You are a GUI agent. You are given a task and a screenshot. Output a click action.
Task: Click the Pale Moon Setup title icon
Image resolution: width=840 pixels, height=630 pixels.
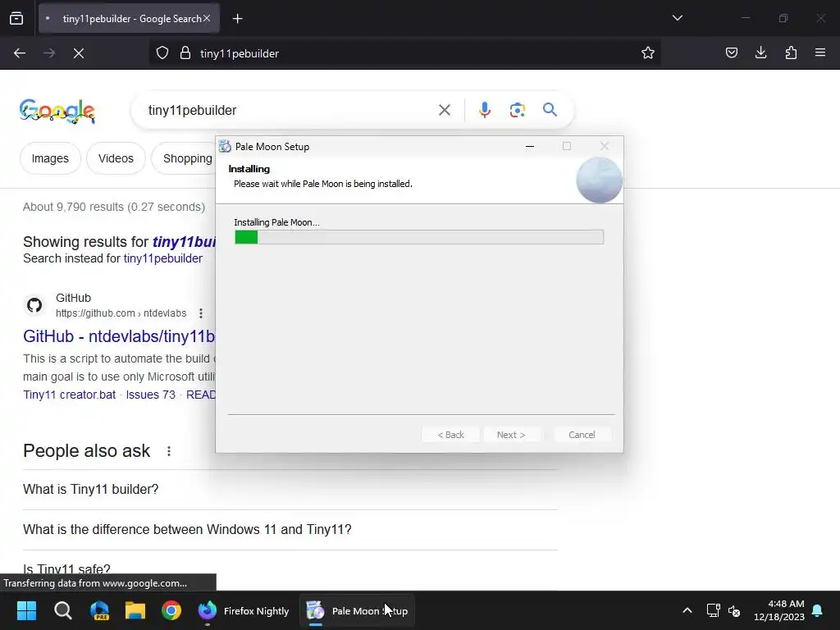point(225,146)
